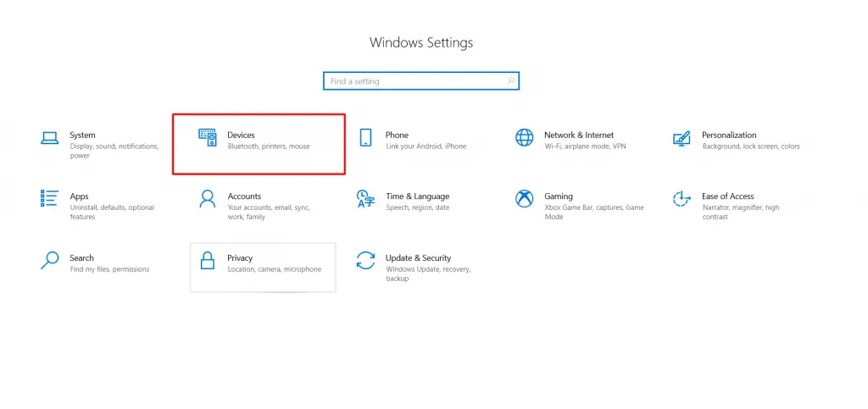Viewport: 868px width, 409px height.
Task: Select the Time & Language icon
Action: (x=366, y=198)
